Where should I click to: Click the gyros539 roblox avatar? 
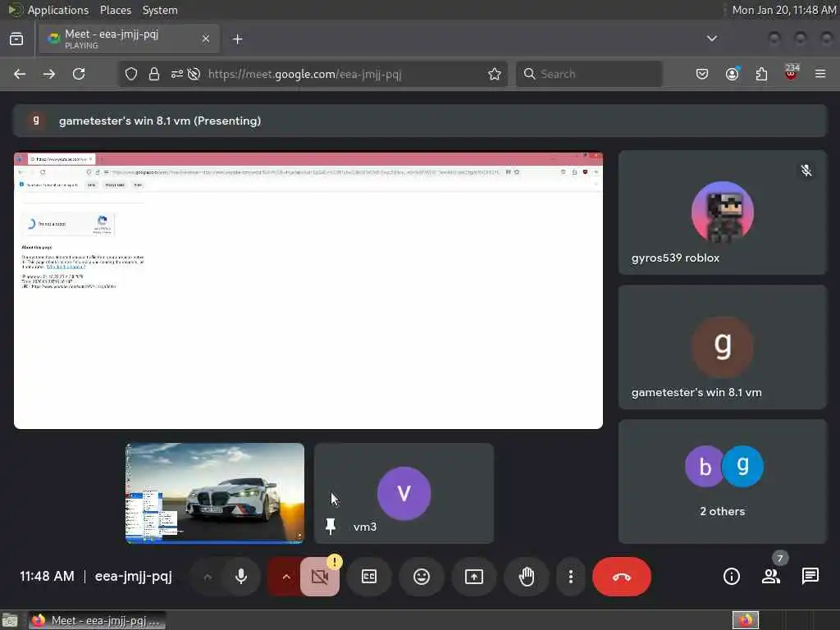722,212
